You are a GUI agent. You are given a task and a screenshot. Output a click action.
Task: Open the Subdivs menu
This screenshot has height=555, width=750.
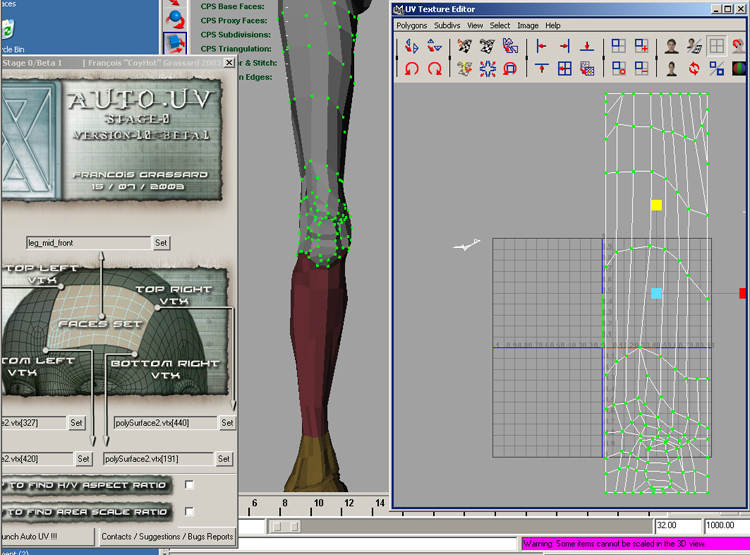(x=447, y=25)
